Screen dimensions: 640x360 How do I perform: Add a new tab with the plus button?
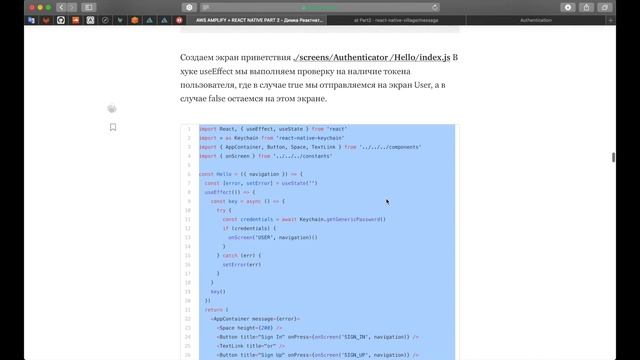[x=611, y=20]
